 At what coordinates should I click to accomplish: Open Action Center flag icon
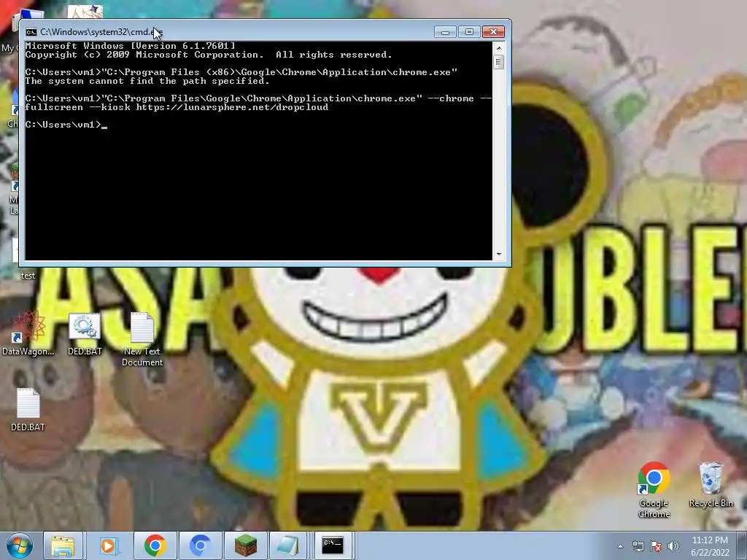tap(656, 546)
